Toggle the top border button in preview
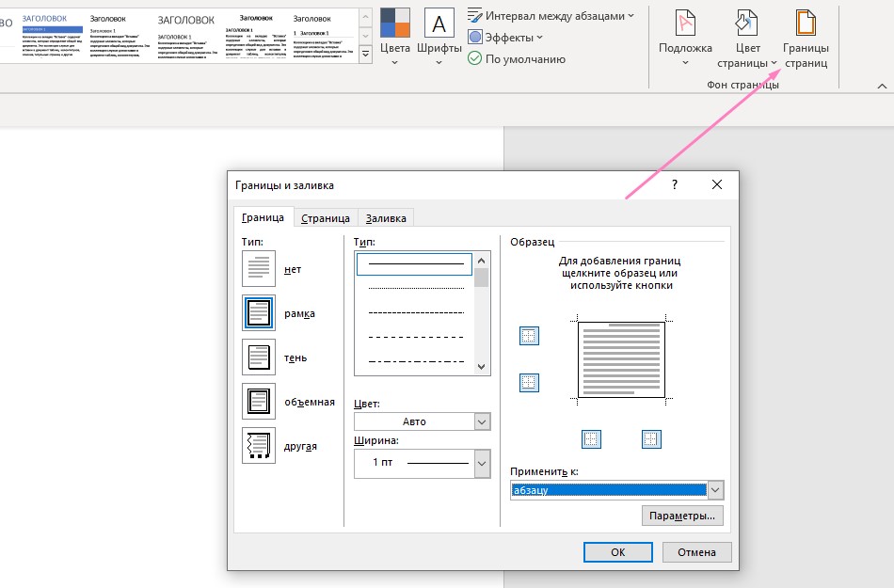 [529, 337]
